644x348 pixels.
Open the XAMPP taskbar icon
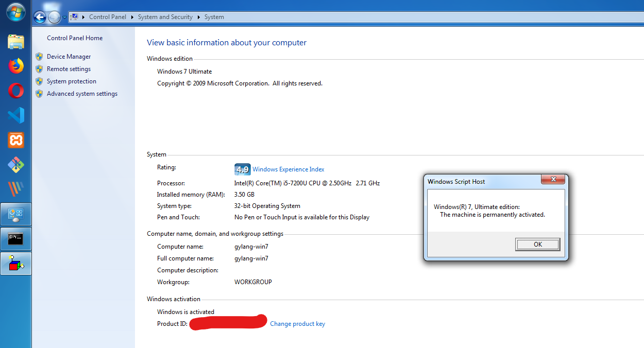(16, 140)
